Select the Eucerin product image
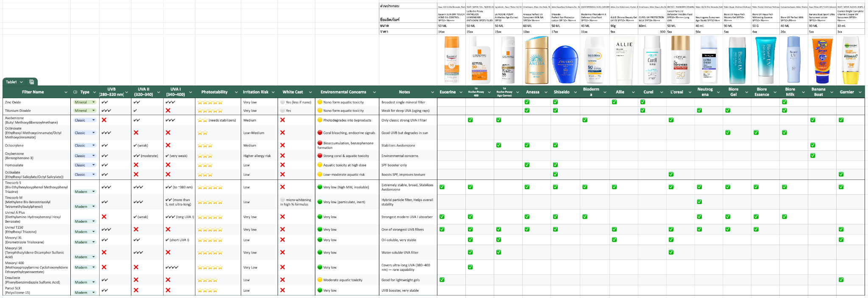Viewport: 868px width, 298px height. (452, 60)
